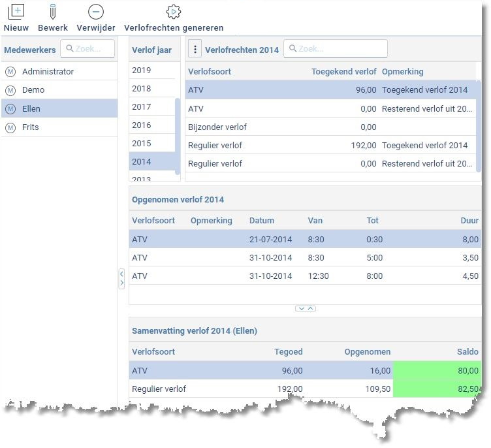Sort by Toegekend verlof column header

[343, 72]
